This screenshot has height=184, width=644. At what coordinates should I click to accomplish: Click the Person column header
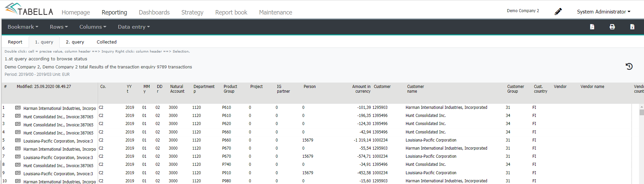[x=309, y=87]
